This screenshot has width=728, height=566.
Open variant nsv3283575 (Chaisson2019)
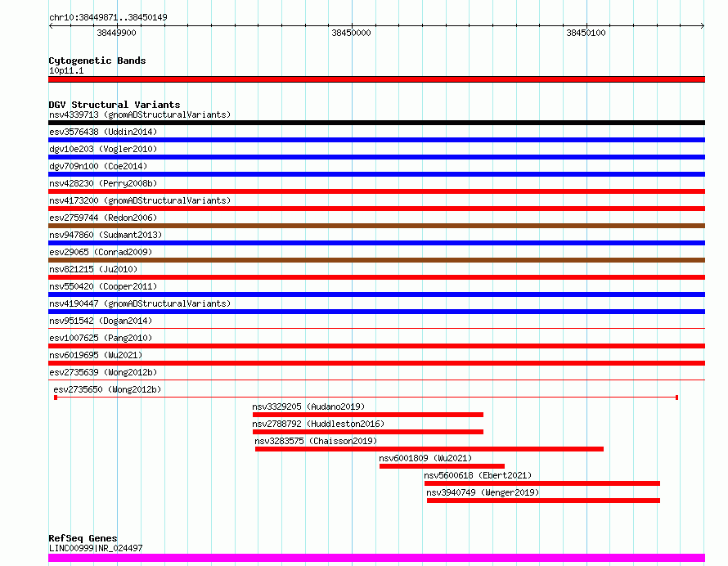pos(316,441)
